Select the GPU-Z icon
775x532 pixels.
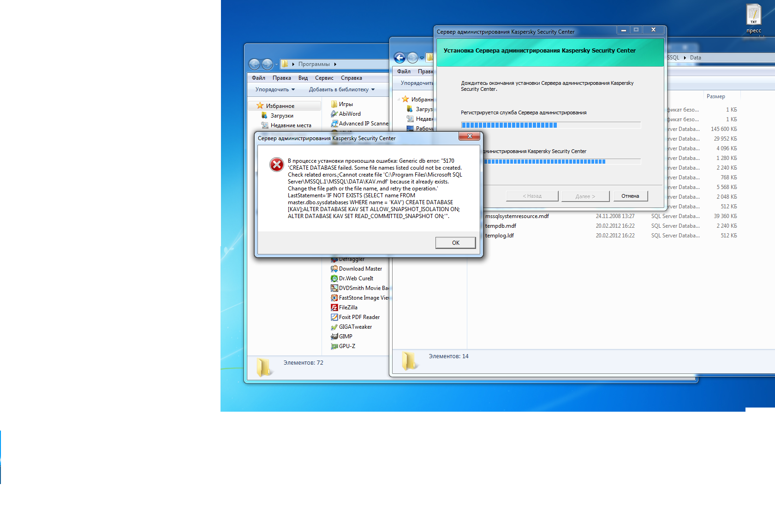[x=334, y=346]
